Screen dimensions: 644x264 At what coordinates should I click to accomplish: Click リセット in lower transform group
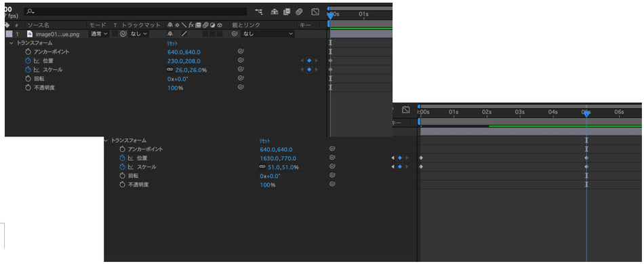[264, 140]
